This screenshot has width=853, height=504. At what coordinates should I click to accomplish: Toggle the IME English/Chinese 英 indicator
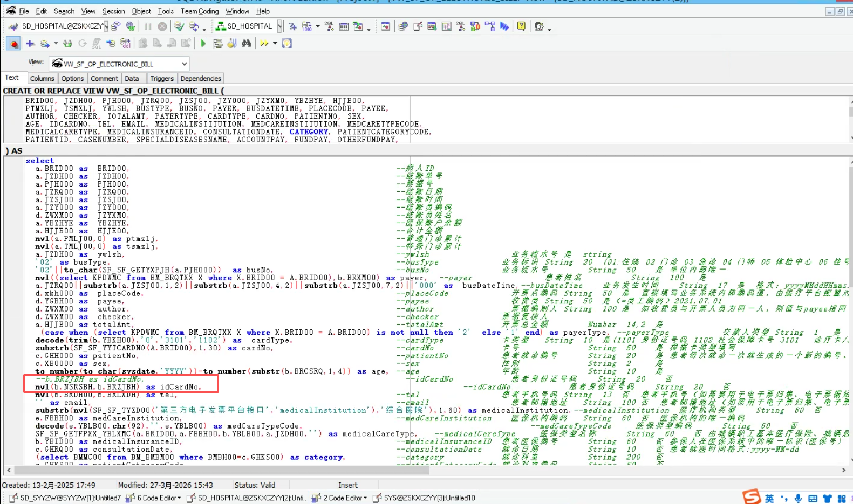[x=769, y=498]
